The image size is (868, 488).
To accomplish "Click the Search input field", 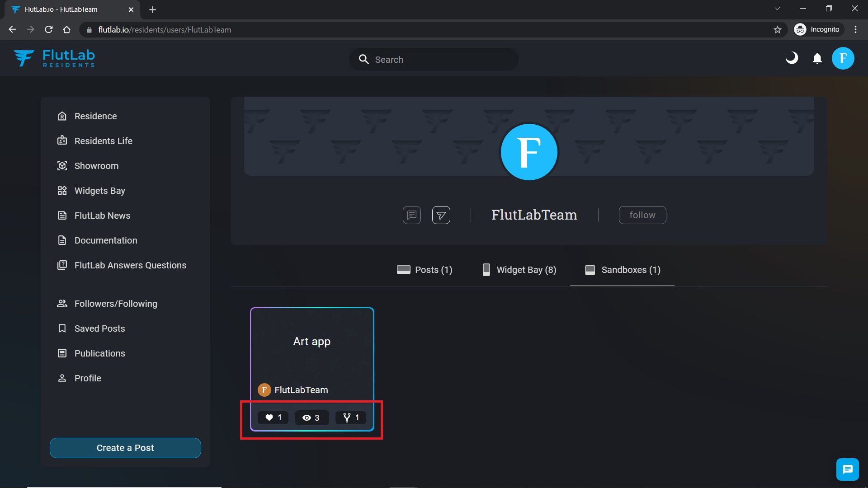I will [x=434, y=60].
